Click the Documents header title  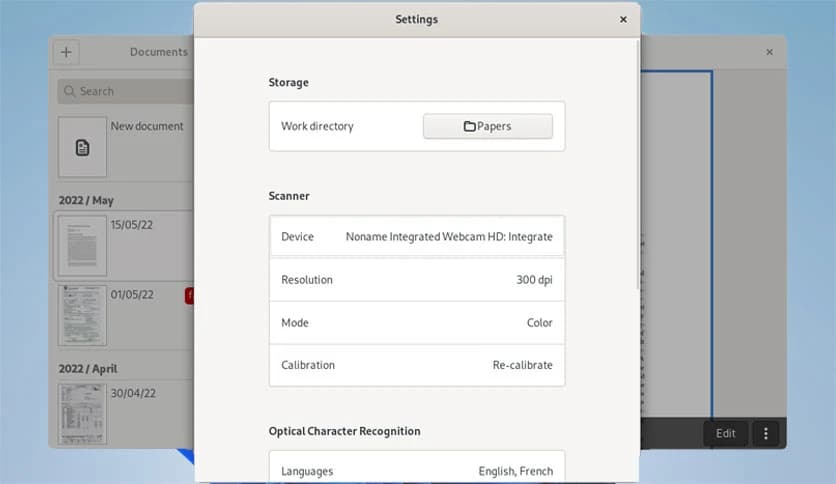pos(159,52)
